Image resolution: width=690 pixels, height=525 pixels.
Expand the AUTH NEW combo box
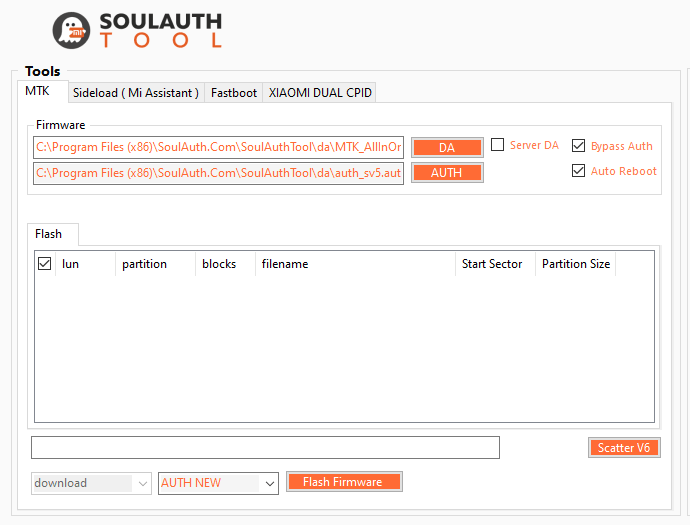218,483
